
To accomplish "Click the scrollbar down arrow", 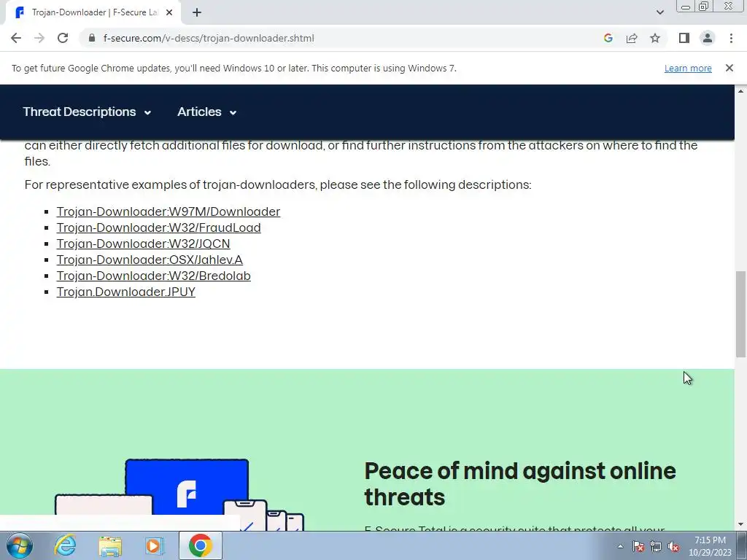I will [740, 525].
